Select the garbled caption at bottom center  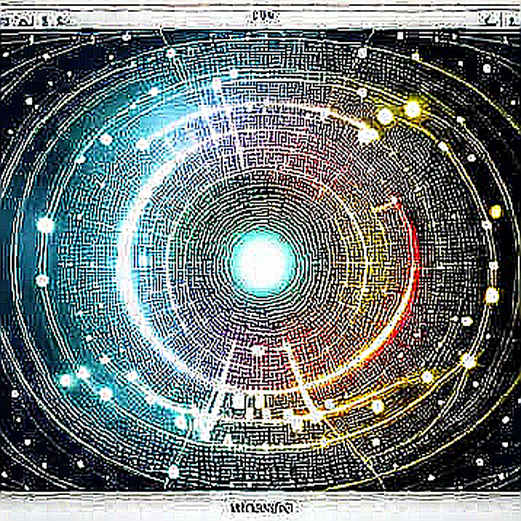click(263, 508)
